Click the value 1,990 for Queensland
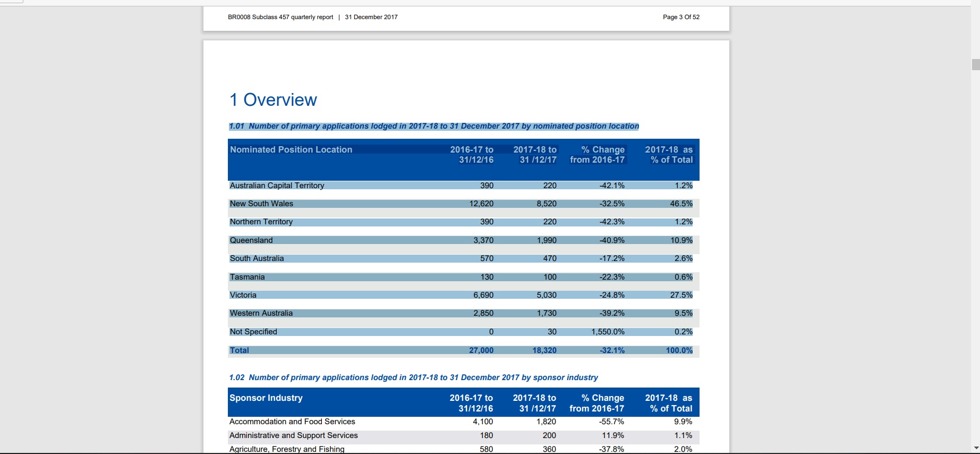Image resolution: width=980 pixels, height=454 pixels. tap(547, 240)
